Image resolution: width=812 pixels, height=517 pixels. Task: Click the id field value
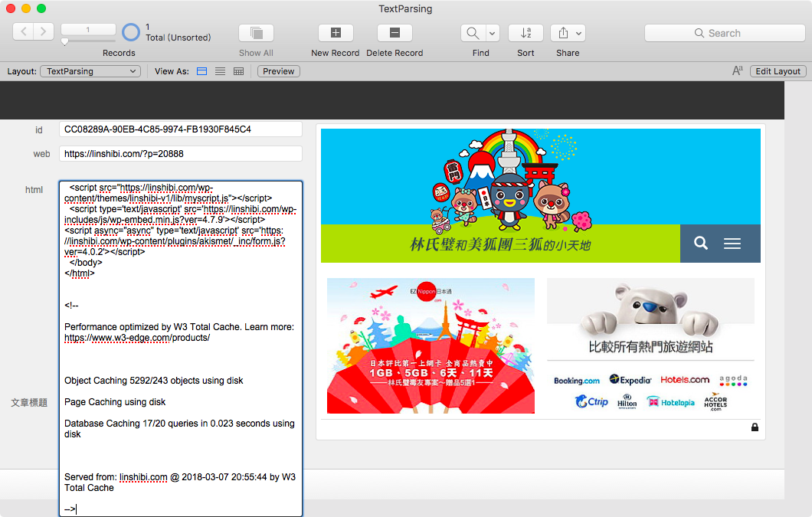(x=180, y=129)
